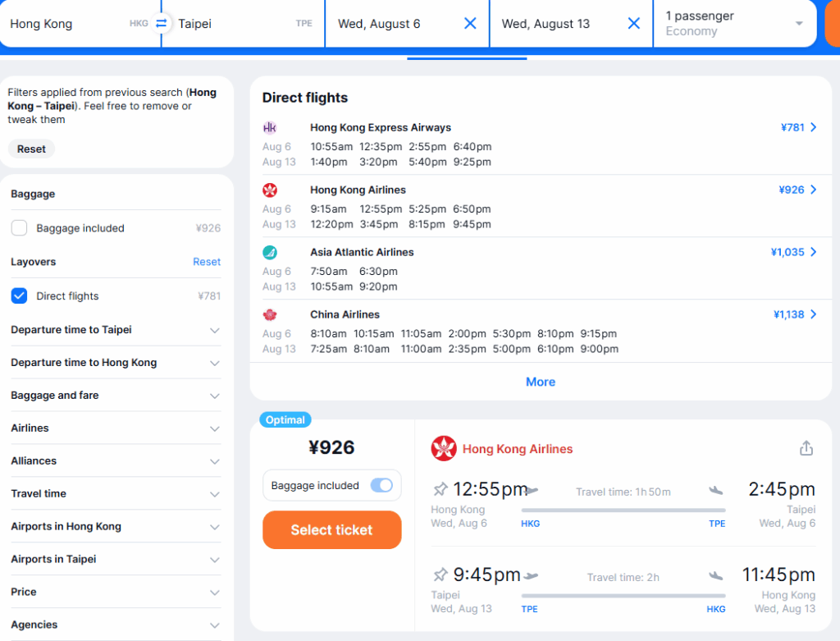Open the passenger and class dropdown
Screen dimensions: 840x641
click(734, 24)
